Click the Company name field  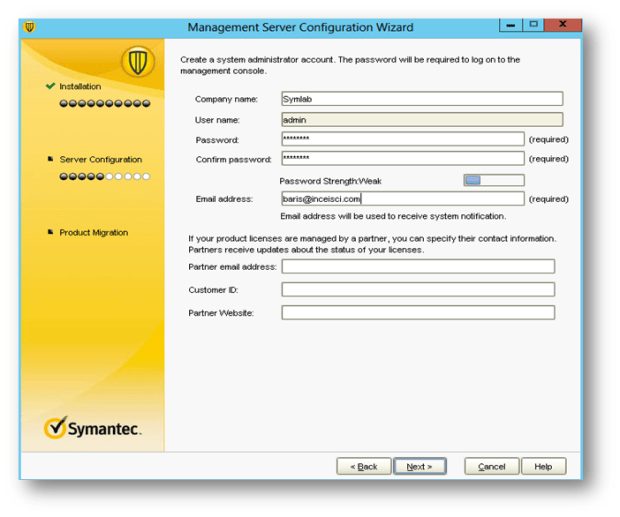pyautogui.click(x=422, y=99)
